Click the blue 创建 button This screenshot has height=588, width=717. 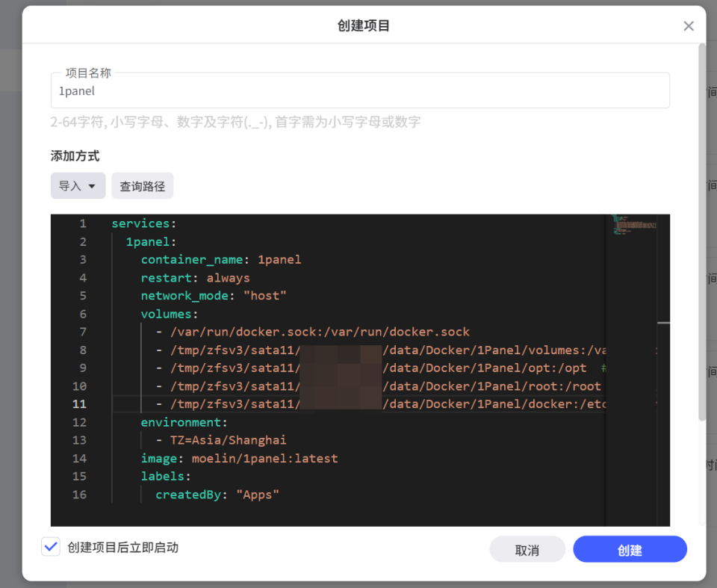pos(630,550)
